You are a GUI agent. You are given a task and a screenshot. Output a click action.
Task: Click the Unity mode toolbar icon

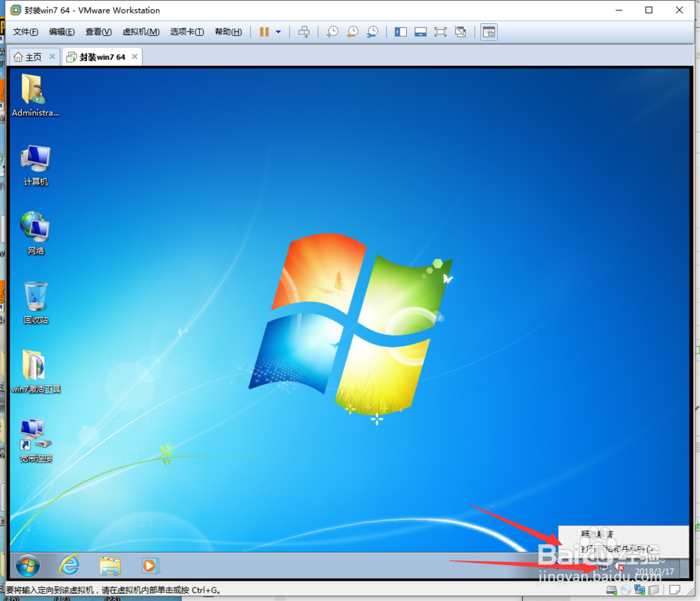coord(461,32)
